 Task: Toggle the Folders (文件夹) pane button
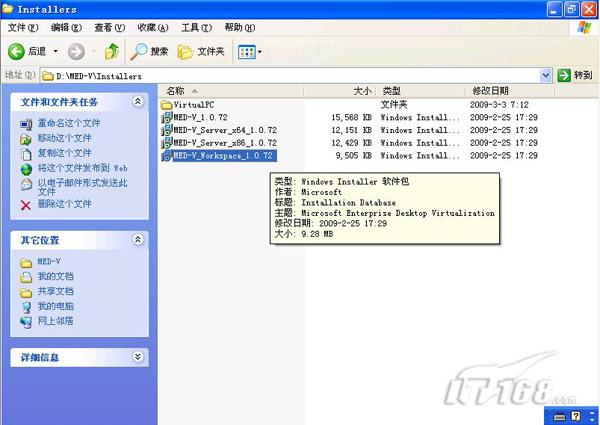coord(201,51)
